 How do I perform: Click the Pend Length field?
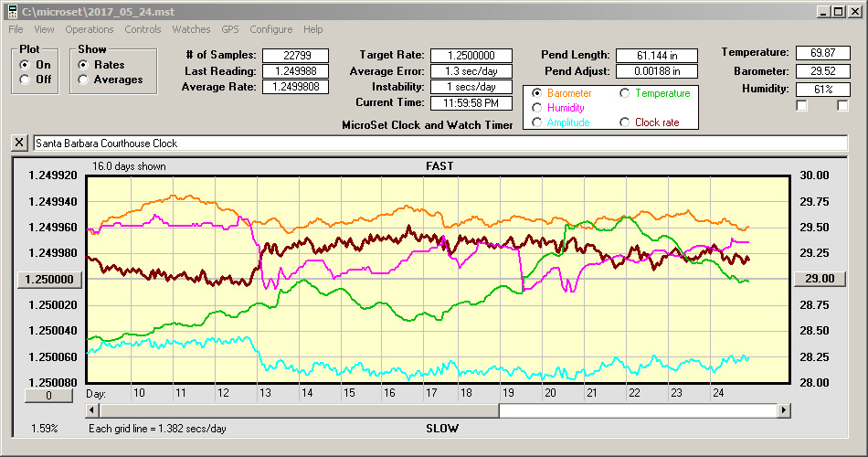(657, 56)
